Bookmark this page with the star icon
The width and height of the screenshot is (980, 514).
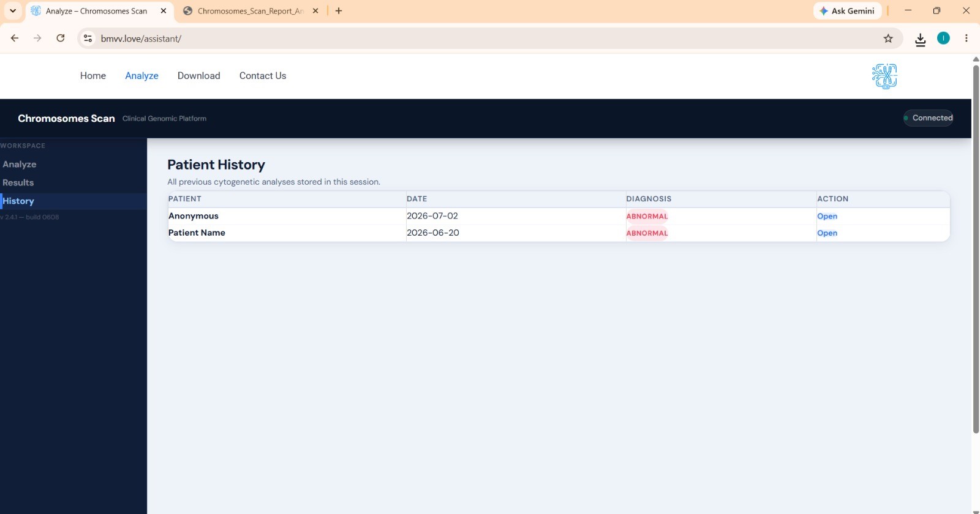[888, 39]
